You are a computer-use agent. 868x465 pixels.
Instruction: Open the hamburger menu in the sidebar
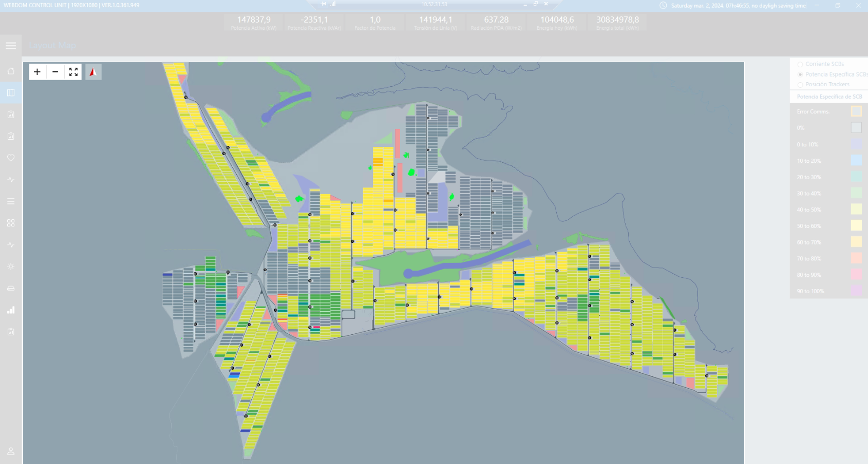[11, 46]
